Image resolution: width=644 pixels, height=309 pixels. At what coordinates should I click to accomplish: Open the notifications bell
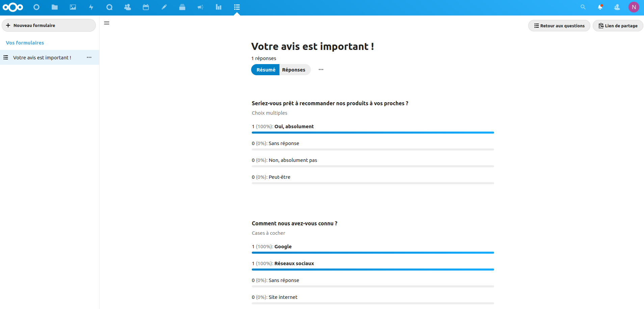click(x=600, y=7)
